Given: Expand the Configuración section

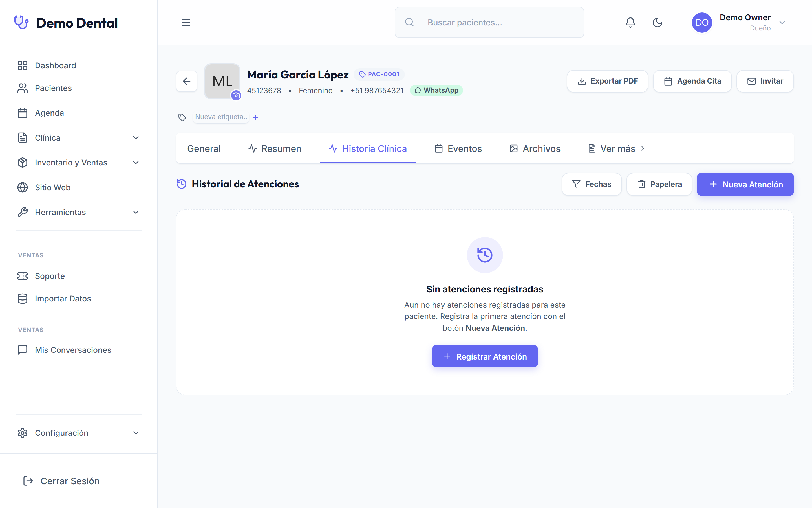Looking at the screenshot, I should click(x=78, y=433).
